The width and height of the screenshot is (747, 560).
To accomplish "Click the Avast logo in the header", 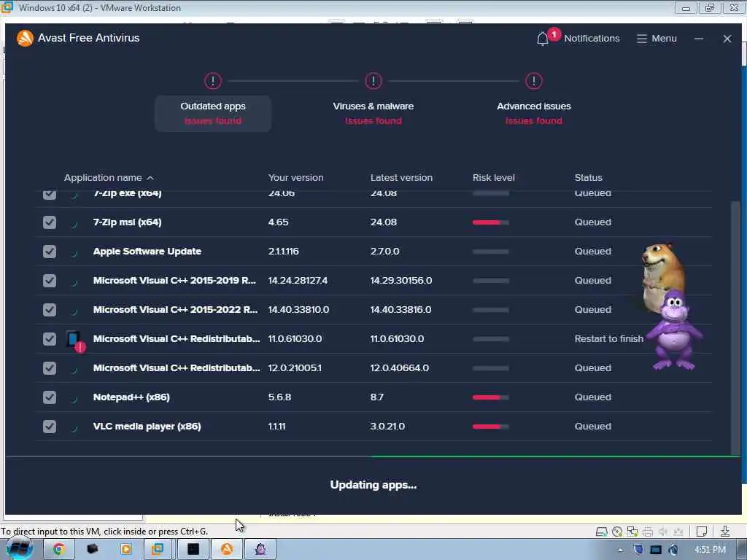I will click(25, 38).
